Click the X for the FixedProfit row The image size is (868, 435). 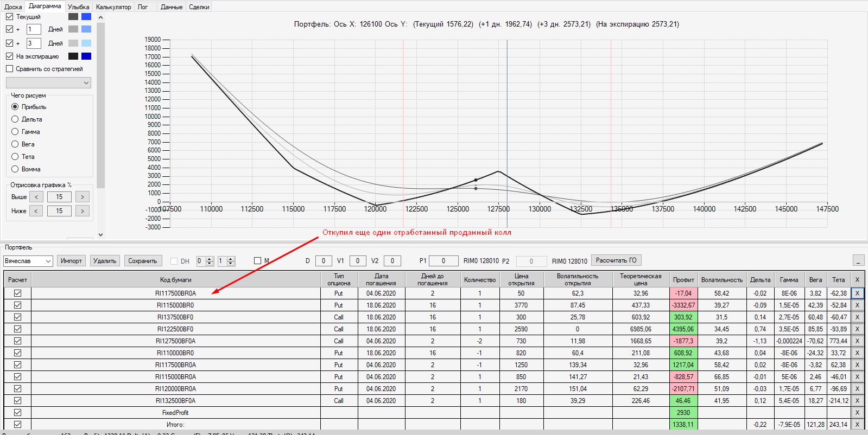(857, 412)
